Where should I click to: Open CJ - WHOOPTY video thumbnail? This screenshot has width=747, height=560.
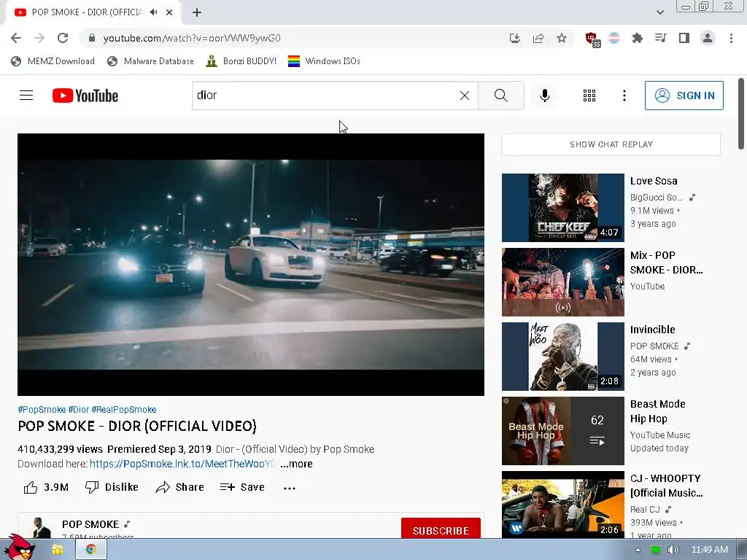[562, 504]
